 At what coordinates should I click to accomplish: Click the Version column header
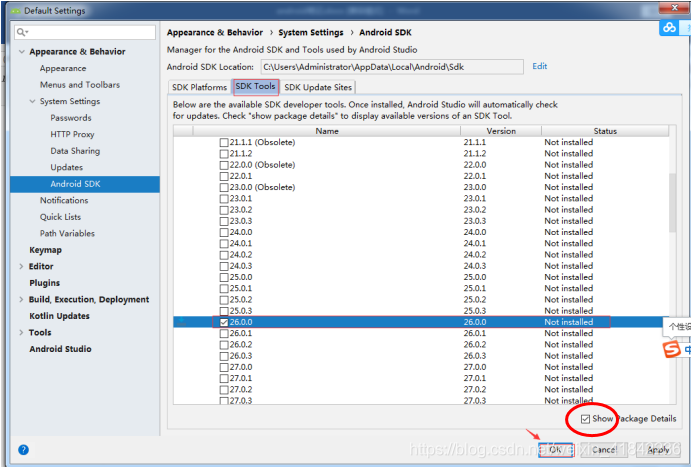[x=501, y=131]
